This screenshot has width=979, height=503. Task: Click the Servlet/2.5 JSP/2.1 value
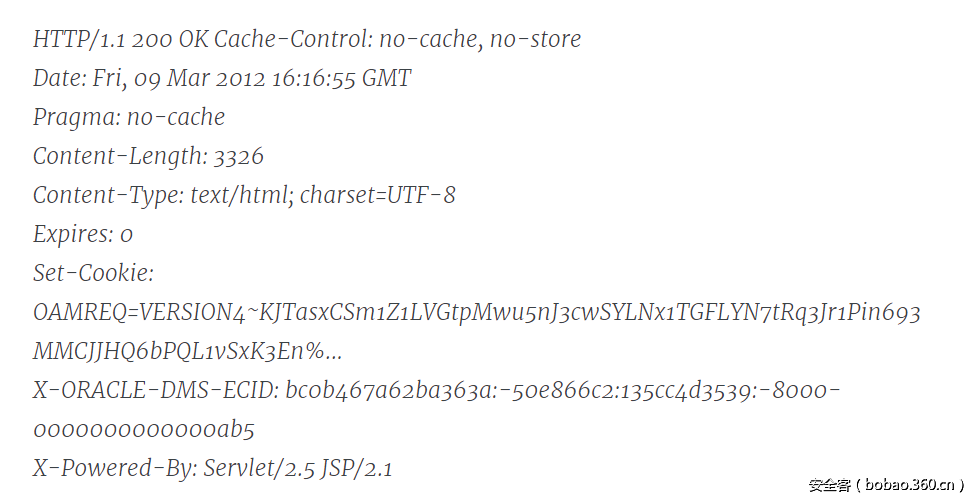pyautogui.click(x=298, y=469)
